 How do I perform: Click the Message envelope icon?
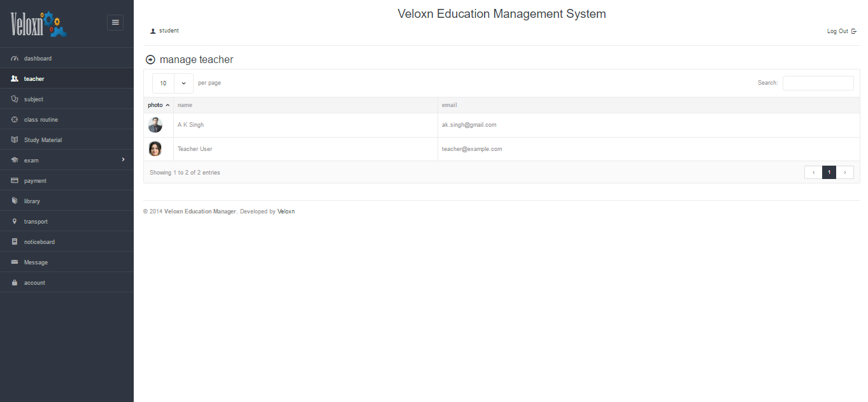15,262
